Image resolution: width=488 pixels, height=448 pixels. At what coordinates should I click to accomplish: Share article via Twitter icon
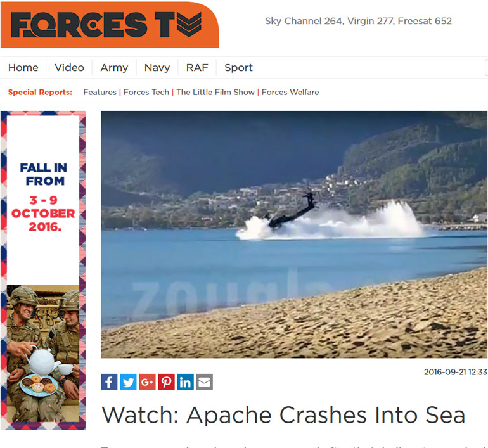[x=128, y=381]
